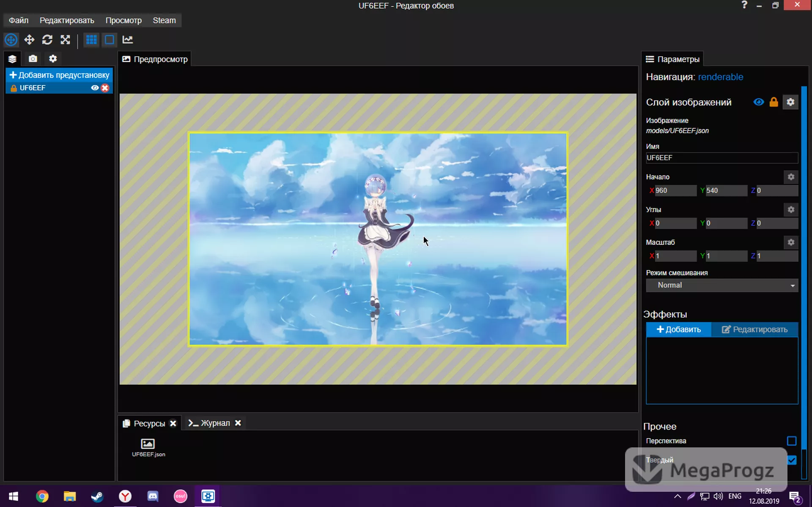Toggle the grid view icon
Viewport: 812px width, 507px height.
pyautogui.click(x=91, y=40)
